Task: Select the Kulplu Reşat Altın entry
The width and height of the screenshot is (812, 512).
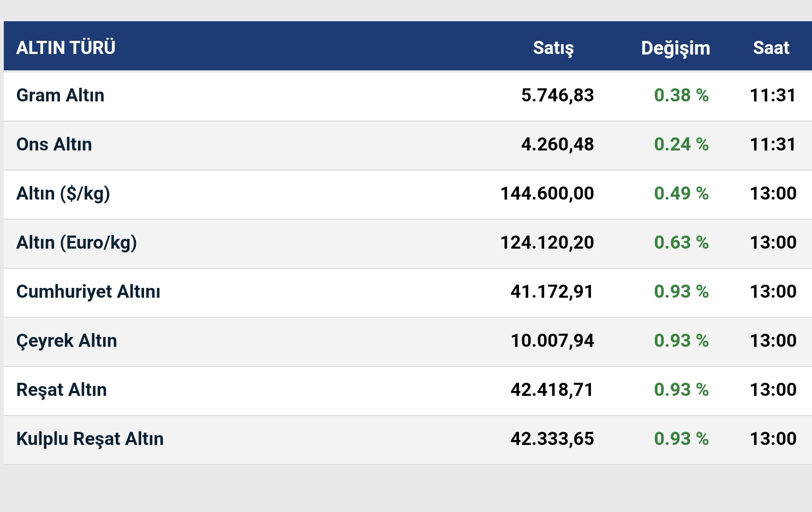Action: coord(89,439)
